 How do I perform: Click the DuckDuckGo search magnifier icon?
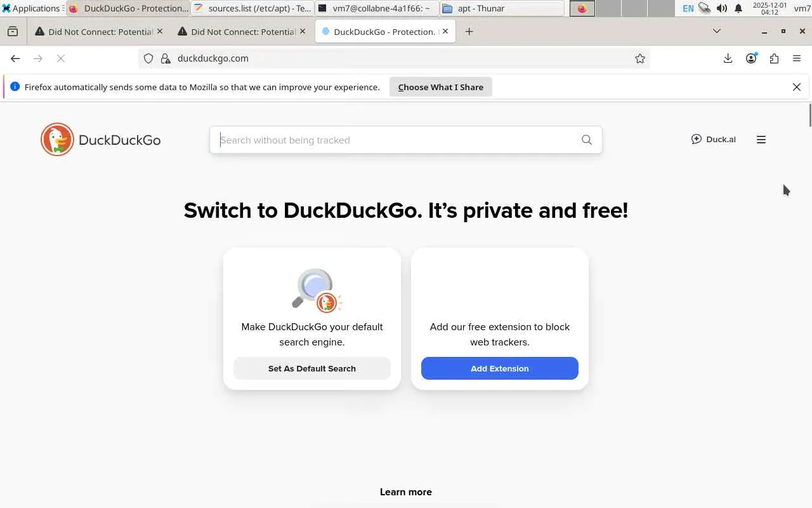[x=586, y=140]
